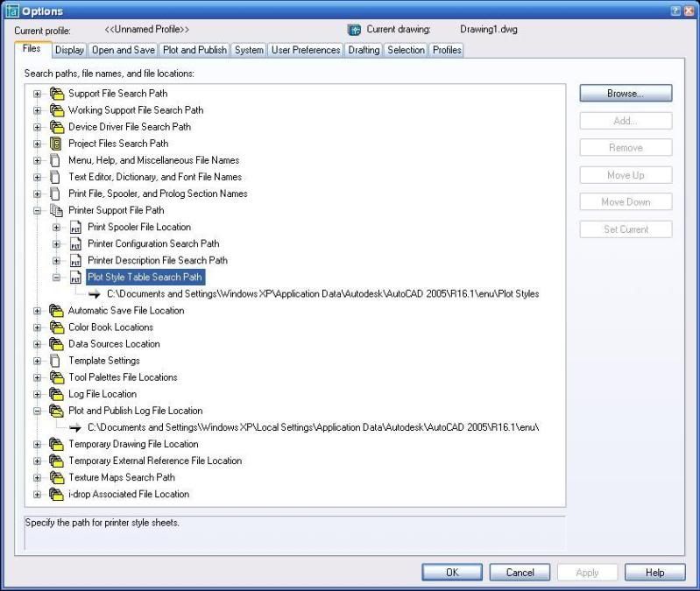Switch to the Profiles tab

coord(447,50)
